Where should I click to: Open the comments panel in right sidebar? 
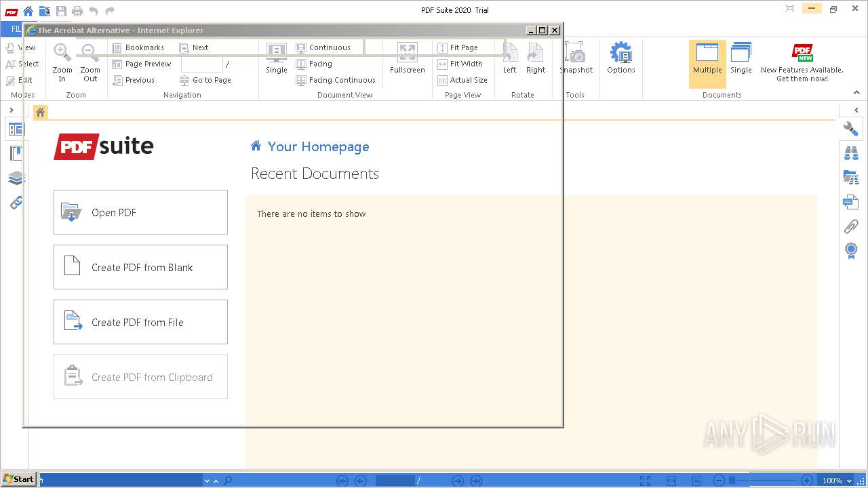coord(851,202)
